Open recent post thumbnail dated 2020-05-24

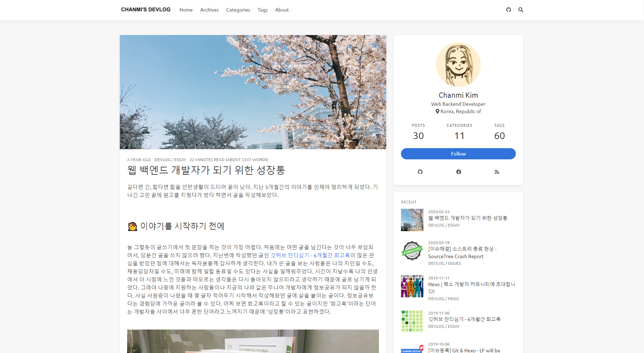[x=412, y=220]
